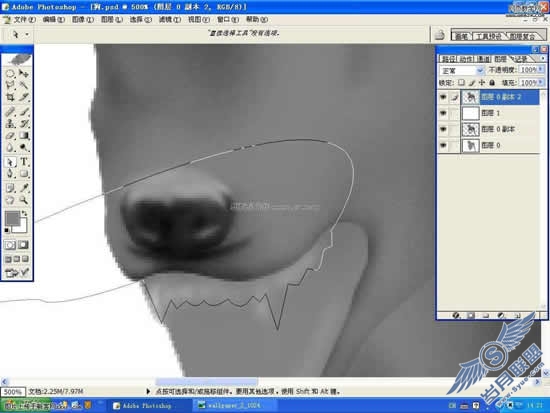Image resolution: width=550 pixels, height=413 pixels.
Task: Select the Crop tool
Action: pyautogui.click(x=10, y=97)
